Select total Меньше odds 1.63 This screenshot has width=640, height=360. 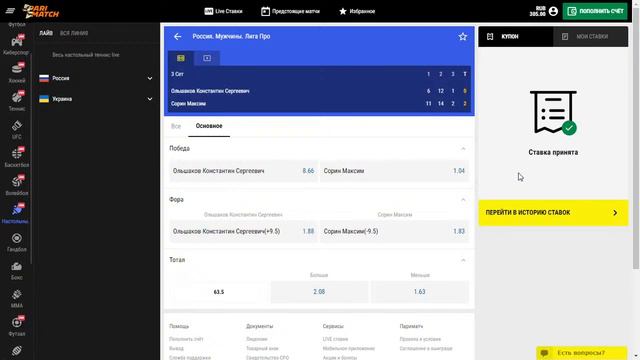[x=420, y=291]
